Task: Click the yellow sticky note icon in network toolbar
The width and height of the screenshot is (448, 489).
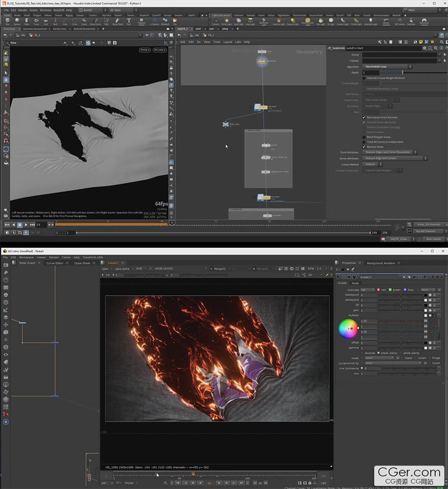Action: pyautogui.click(x=421, y=42)
